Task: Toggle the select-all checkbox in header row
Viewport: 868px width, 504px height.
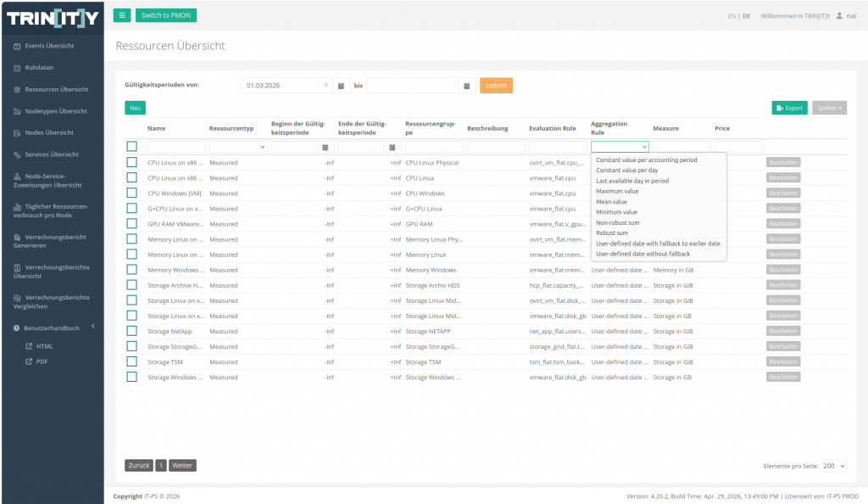Action: point(131,146)
